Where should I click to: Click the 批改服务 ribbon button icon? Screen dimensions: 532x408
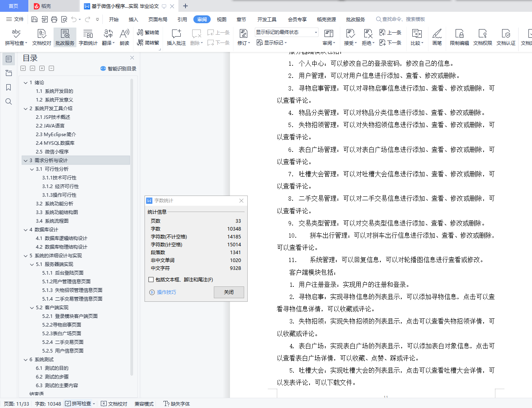[x=65, y=33]
